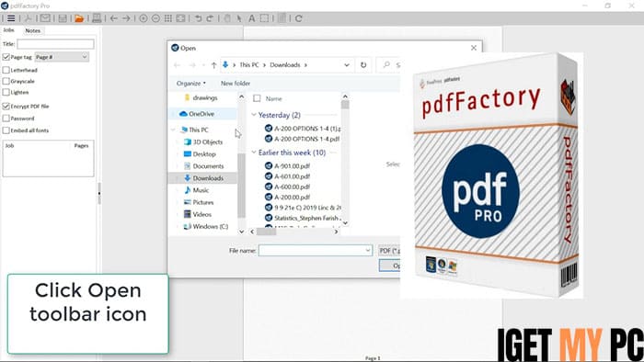Viewport: 644px width, 362px height.
Task: Close the Open dialog
Action: pos(474,48)
